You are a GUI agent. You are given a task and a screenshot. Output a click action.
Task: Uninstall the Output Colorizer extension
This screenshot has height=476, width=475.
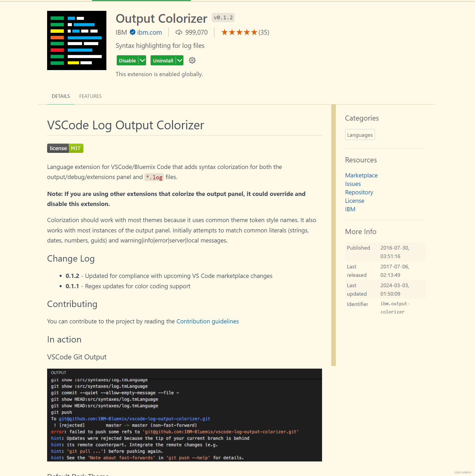163,60
